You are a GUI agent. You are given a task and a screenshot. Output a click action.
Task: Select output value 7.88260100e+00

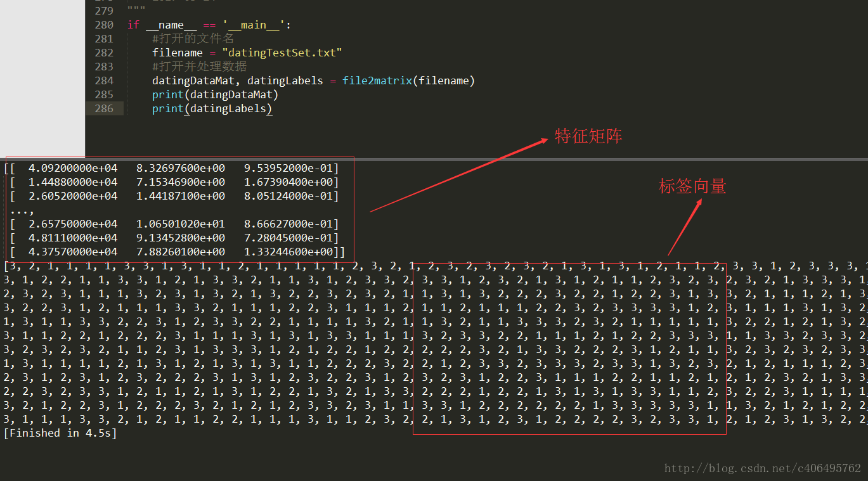(181, 252)
